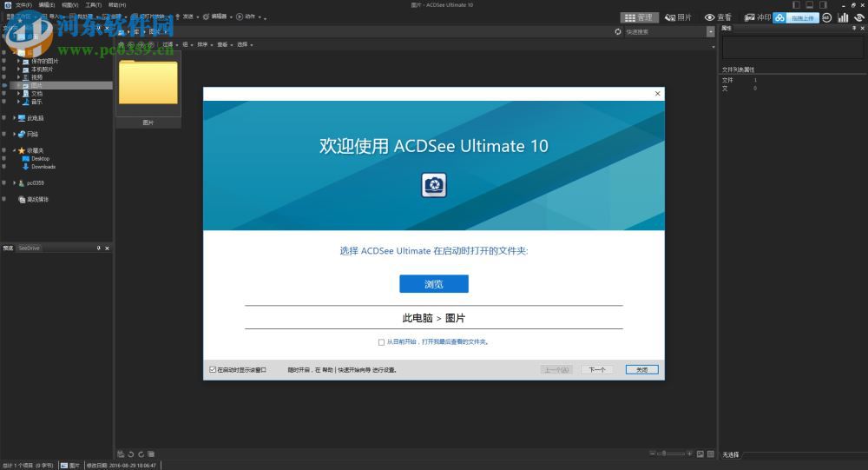Expand the 网络 tree node
The image size is (868, 470).
coord(15,134)
